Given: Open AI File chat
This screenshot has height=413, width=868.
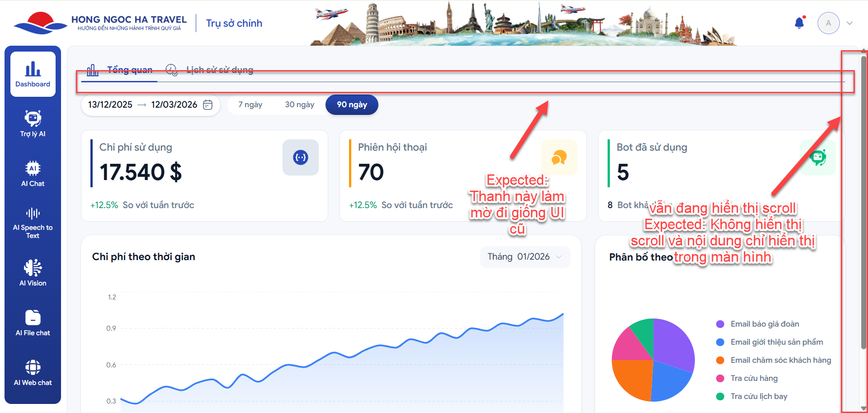Looking at the screenshot, I should point(33,323).
